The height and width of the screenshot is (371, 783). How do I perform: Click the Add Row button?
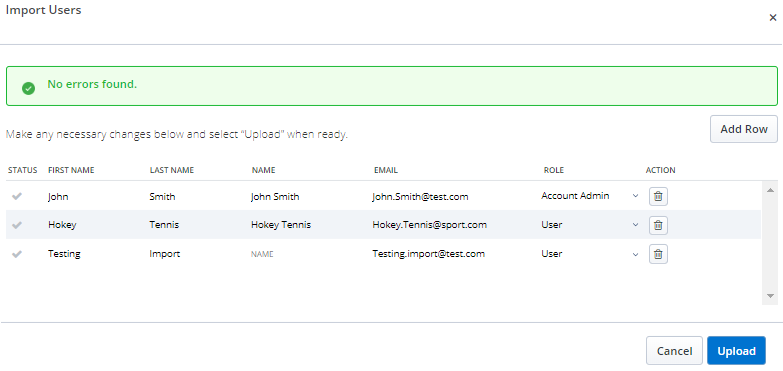[x=744, y=129]
